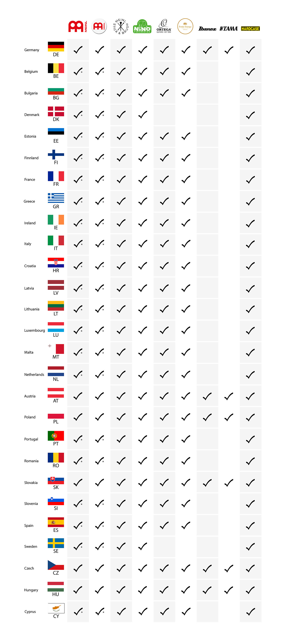This screenshot has height=644, width=283.
Task: Click Germany's checkmark in the TAMA column
Action: click(229, 50)
